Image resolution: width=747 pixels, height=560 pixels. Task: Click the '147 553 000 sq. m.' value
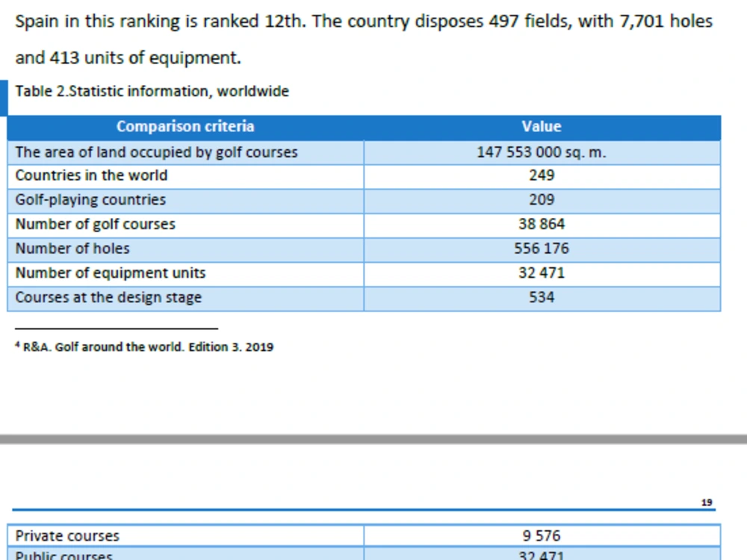click(x=541, y=152)
